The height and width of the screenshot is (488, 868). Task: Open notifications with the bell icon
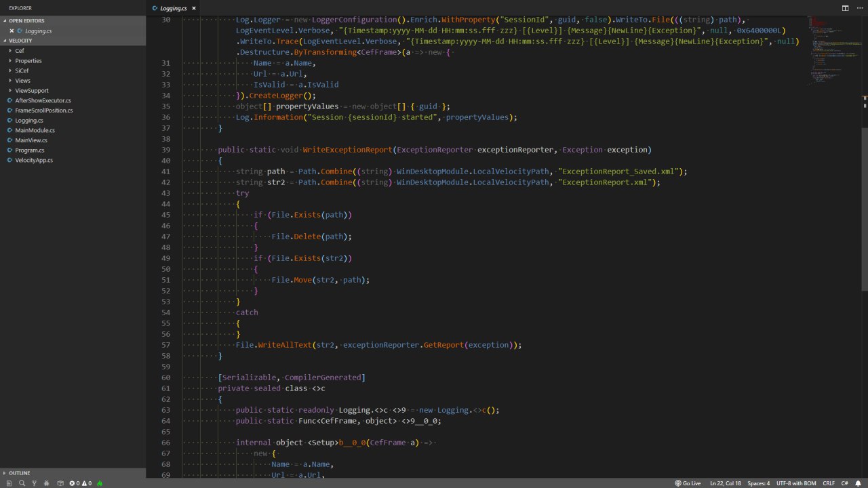tap(858, 483)
